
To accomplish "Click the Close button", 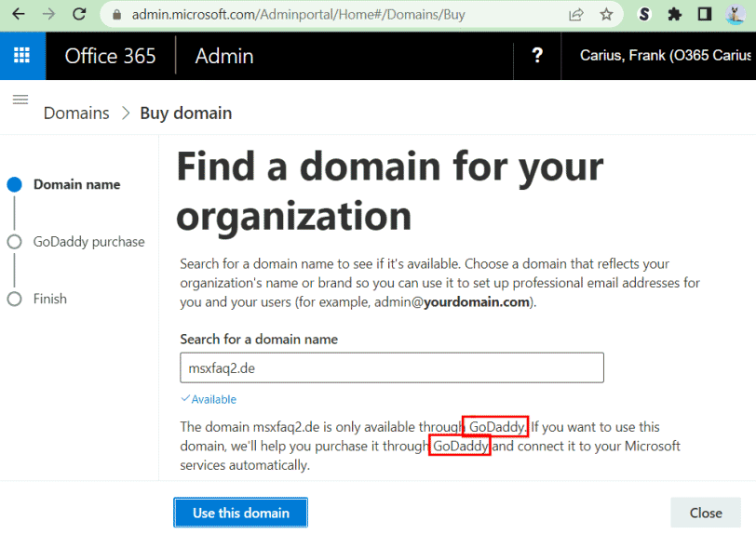I will pos(706,513).
